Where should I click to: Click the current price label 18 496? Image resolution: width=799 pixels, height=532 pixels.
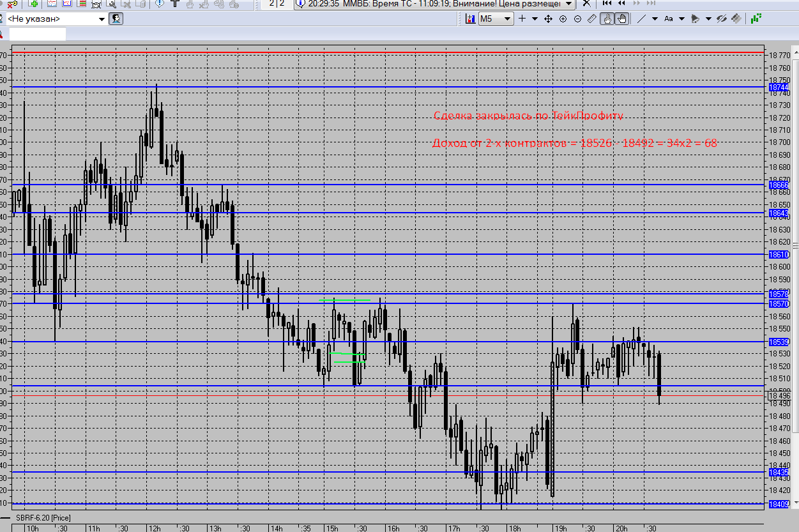coord(779,397)
